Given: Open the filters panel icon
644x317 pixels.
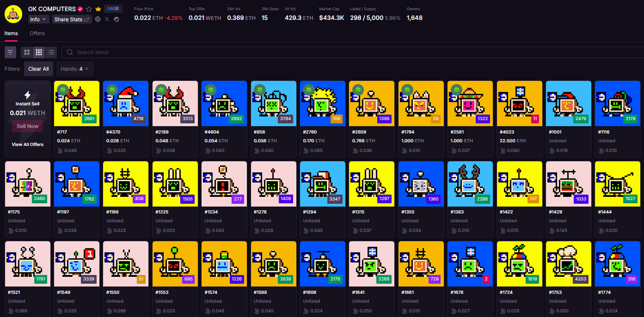Looking at the screenshot, I should click(10, 52).
